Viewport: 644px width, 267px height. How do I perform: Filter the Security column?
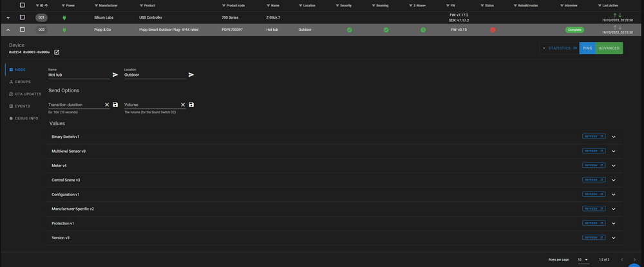[337, 6]
